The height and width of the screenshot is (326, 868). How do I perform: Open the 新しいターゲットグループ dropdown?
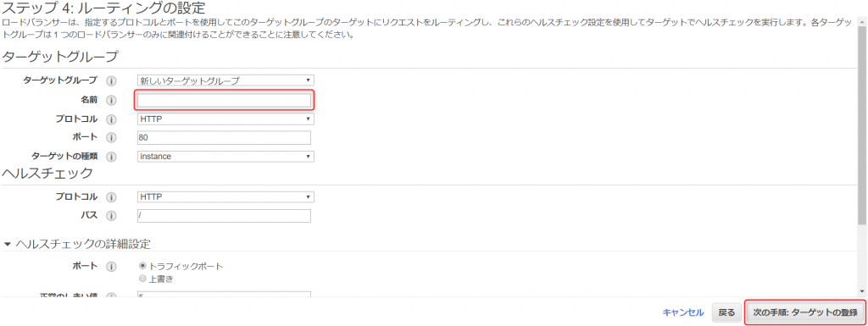pos(225,80)
